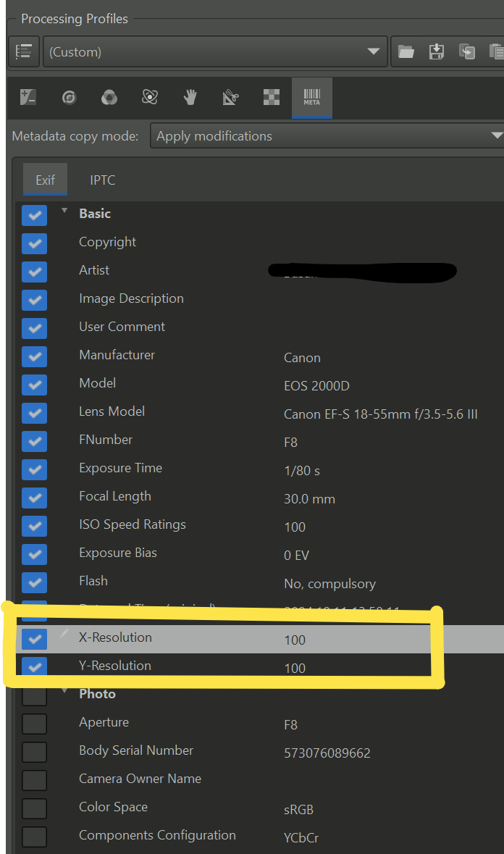The height and width of the screenshot is (854, 504).
Task: Click the serial number 573076089662
Action: pyautogui.click(x=327, y=753)
